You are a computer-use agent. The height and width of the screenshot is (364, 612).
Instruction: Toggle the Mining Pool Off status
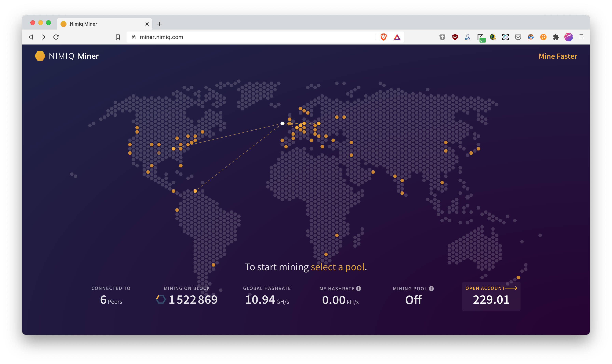coord(413,300)
